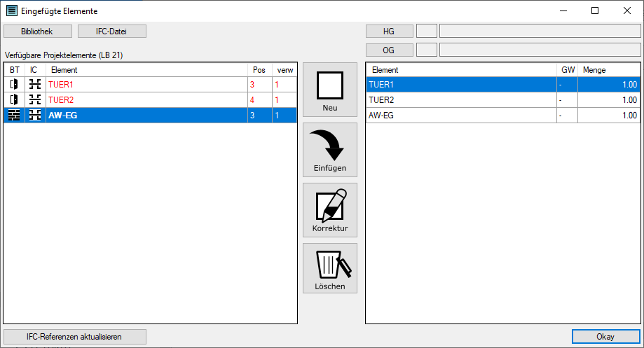The image size is (644, 348).
Task: Click Menge 1.00 of AW-EG row
Action: pos(609,116)
